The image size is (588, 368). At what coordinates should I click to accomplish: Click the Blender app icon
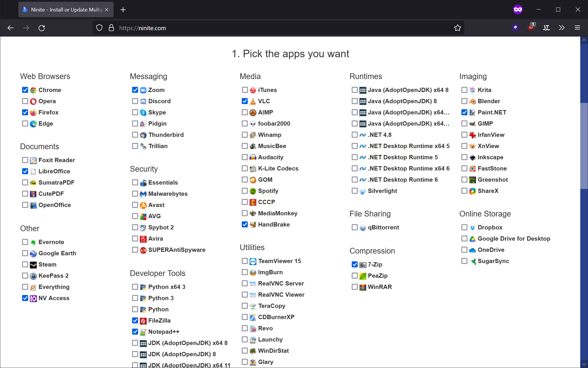(472, 101)
